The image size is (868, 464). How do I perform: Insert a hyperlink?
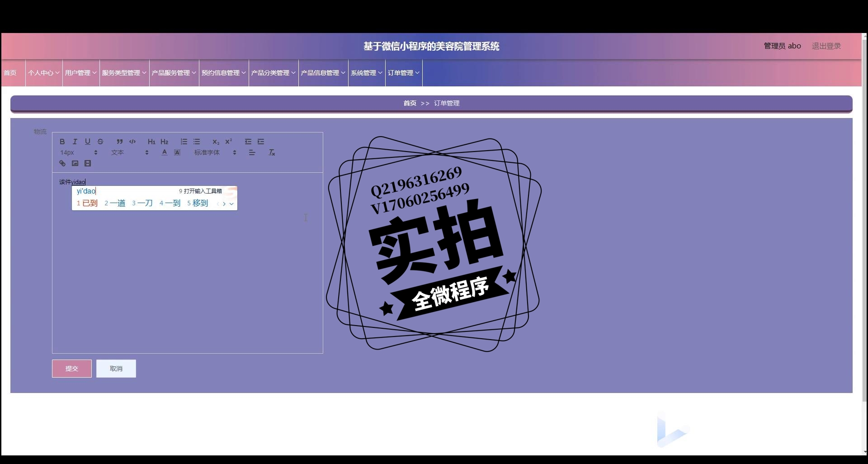(x=62, y=163)
